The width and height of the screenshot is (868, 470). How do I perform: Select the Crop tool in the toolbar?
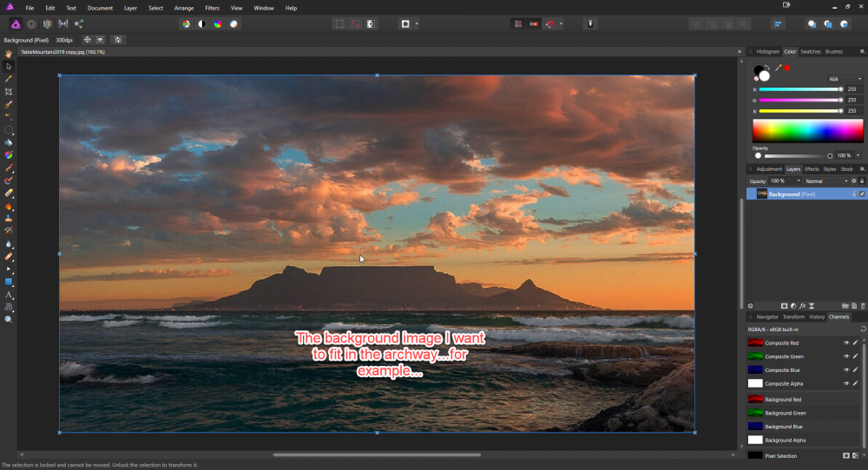point(9,91)
